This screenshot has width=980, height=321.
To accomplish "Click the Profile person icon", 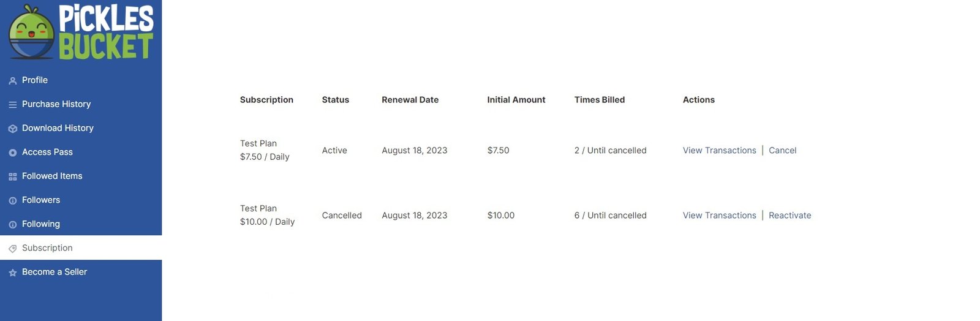I will point(12,81).
